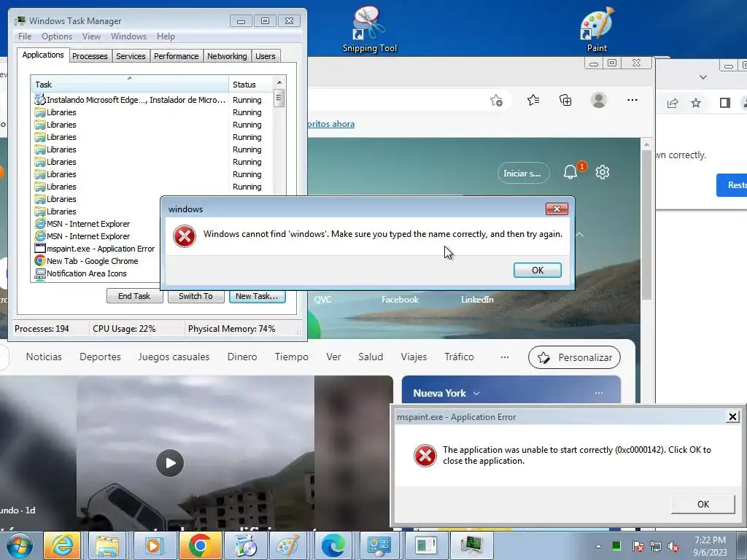Open the Deportes section link
Screen dimensions: 747x560
coord(100,357)
